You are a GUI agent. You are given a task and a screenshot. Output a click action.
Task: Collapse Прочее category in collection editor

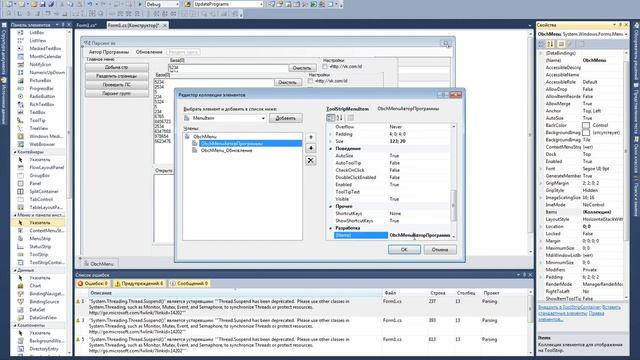coord(331,207)
